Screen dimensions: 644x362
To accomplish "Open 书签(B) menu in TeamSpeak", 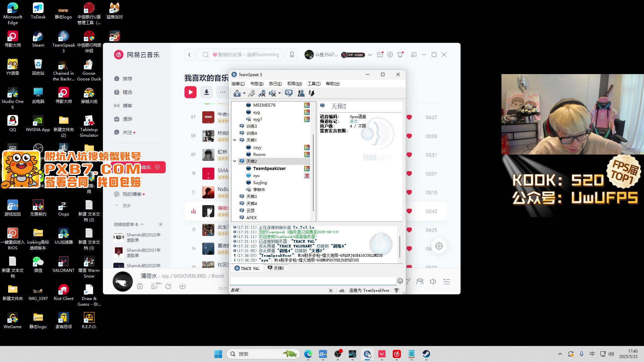I will click(257, 84).
